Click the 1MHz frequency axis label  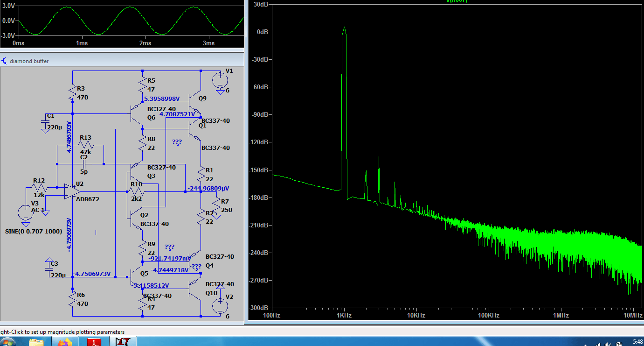[x=561, y=316]
